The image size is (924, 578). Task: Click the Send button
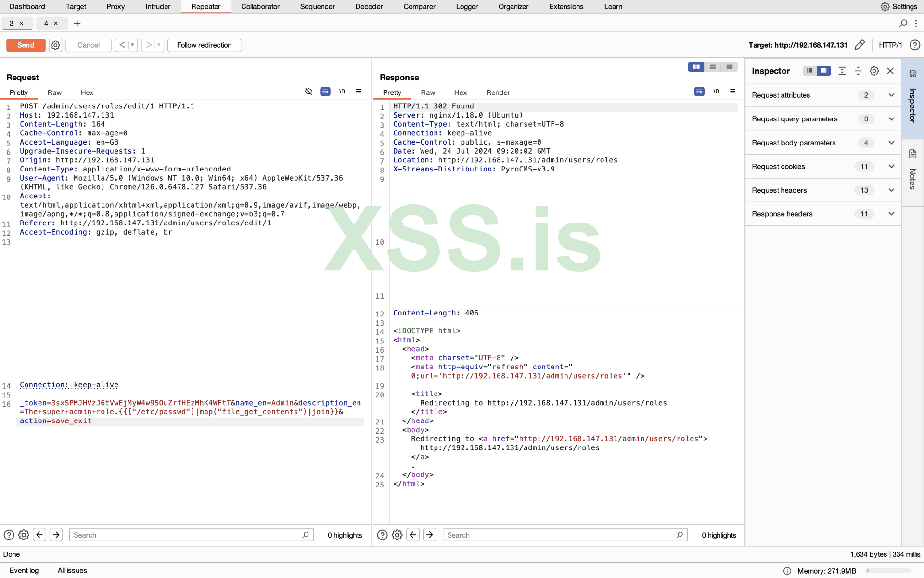[26, 45]
